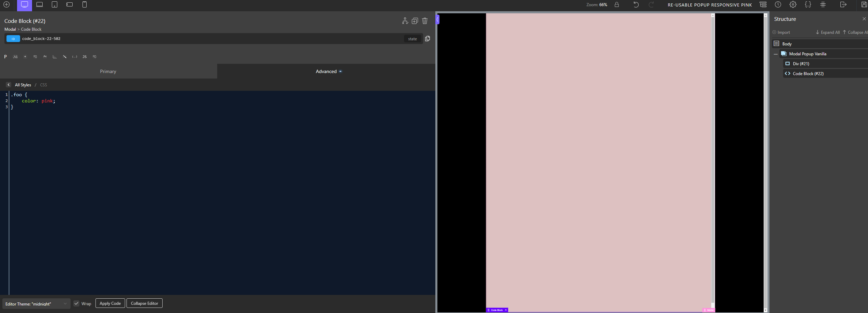The image size is (868, 313).
Task: Open the revision history panel
Action: (778, 5)
